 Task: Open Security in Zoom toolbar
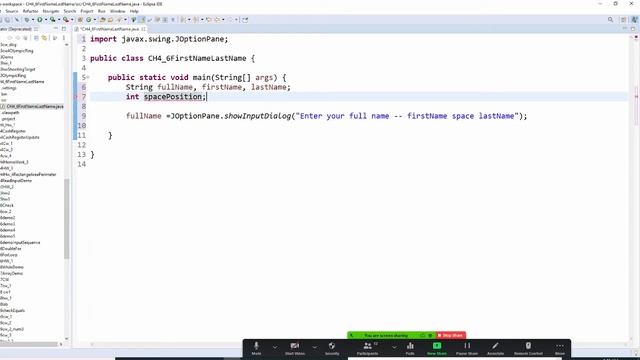point(332,348)
